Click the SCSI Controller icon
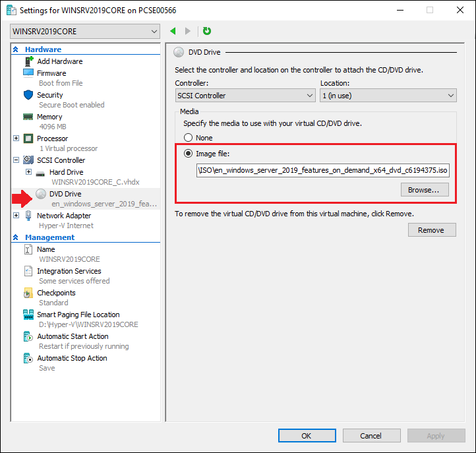The height and width of the screenshot is (453, 476). 28,160
